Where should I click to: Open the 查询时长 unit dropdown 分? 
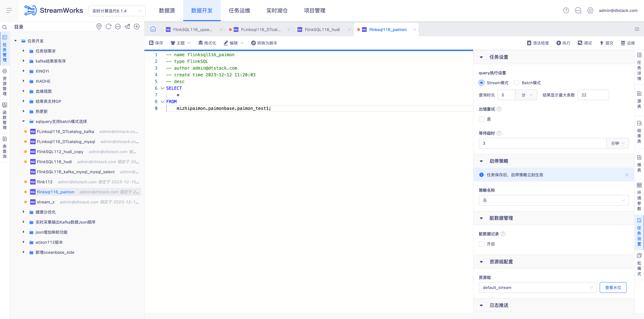[x=526, y=95]
